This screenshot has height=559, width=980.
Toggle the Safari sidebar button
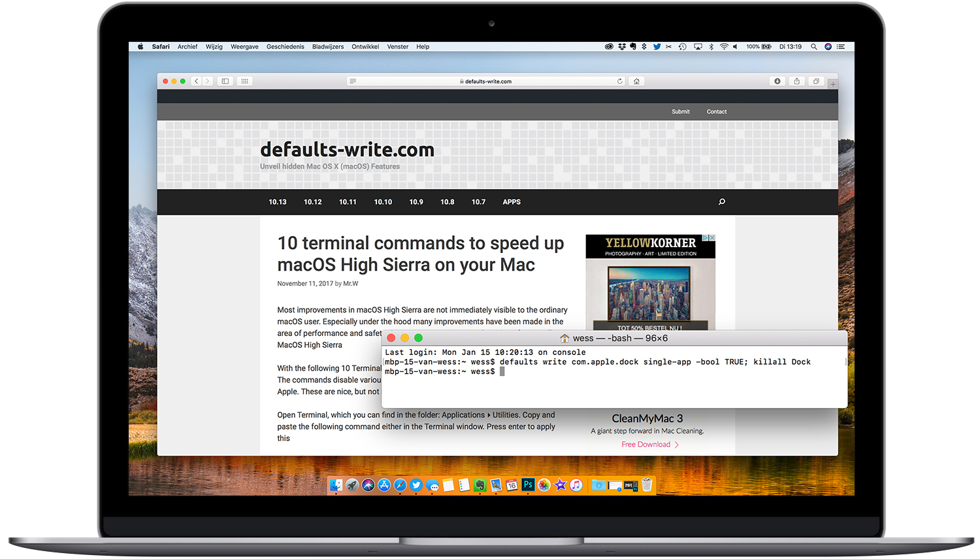(225, 81)
